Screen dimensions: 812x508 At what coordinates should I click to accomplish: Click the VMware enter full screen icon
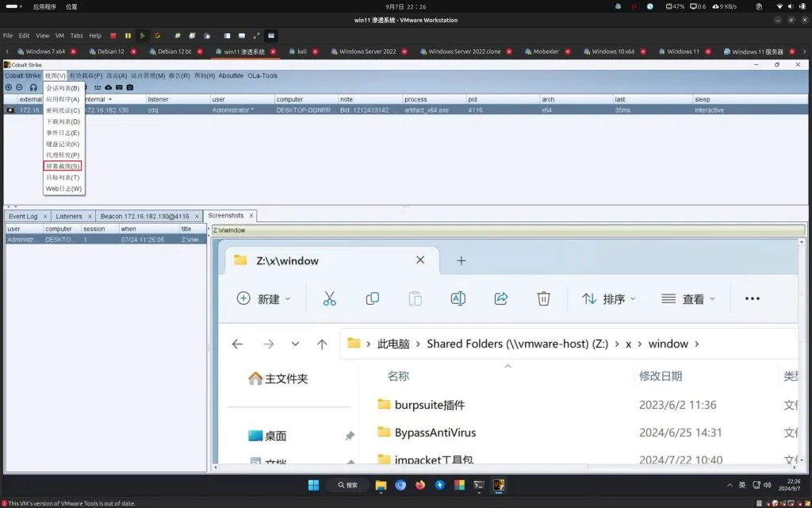pos(256,36)
